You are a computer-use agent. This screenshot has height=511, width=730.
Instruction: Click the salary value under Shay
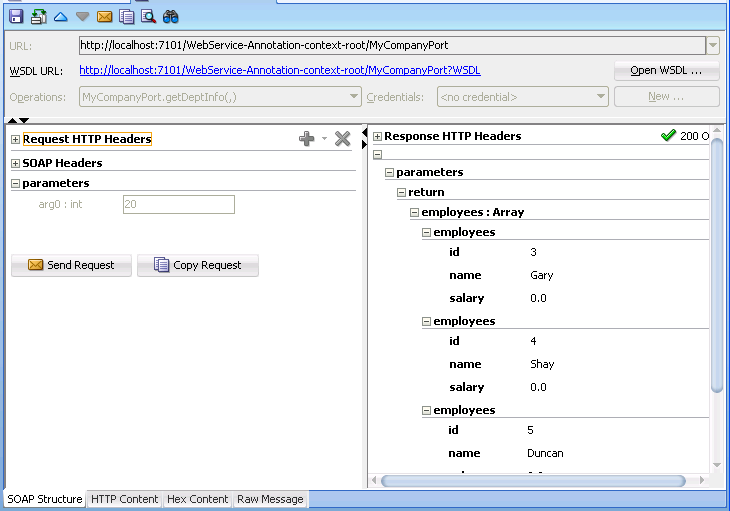(538, 387)
